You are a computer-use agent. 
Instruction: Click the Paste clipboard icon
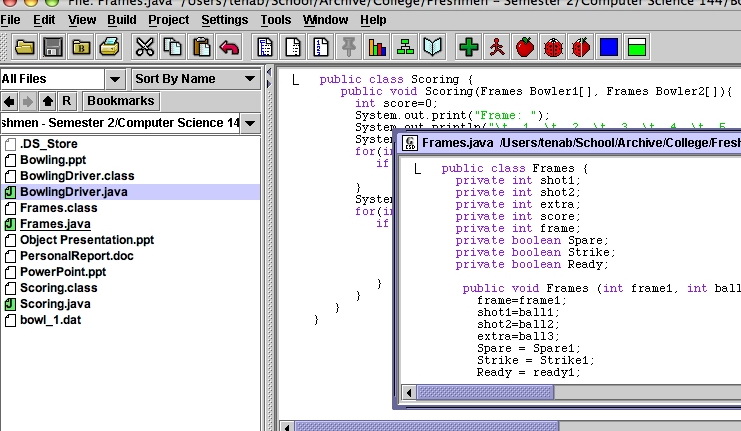tap(201, 47)
